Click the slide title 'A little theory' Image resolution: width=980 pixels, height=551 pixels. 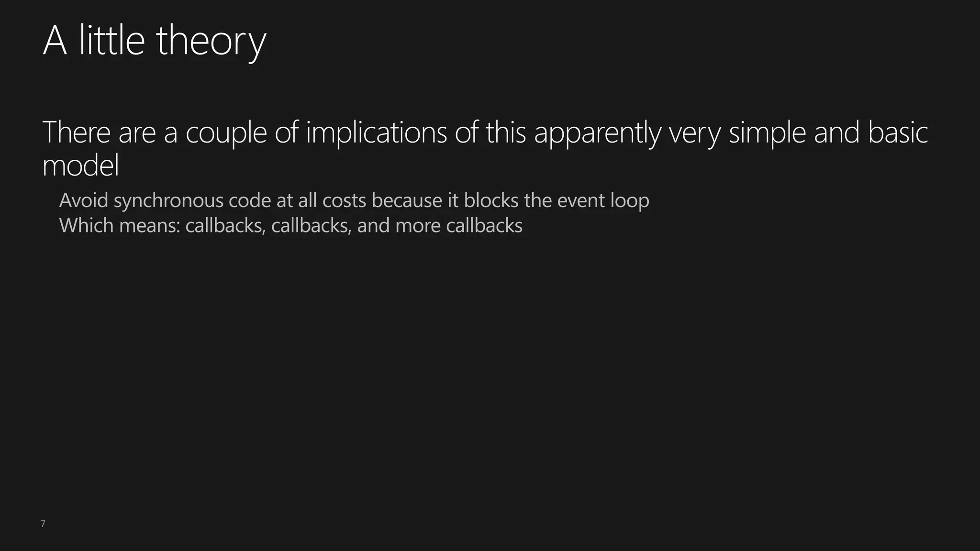point(155,42)
